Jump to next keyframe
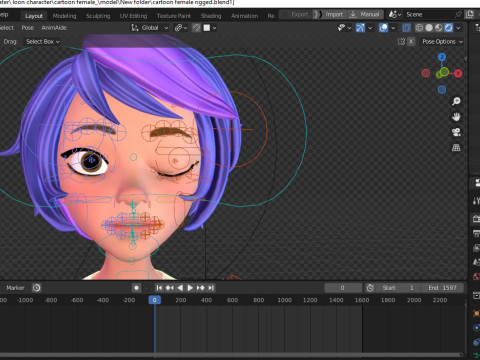The width and height of the screenshot is (480, 360). 200,288
